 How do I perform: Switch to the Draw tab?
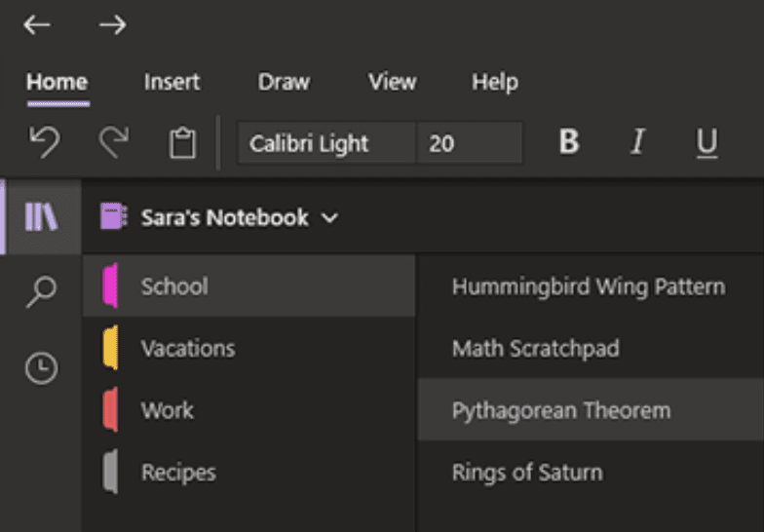tap(285, 82)
